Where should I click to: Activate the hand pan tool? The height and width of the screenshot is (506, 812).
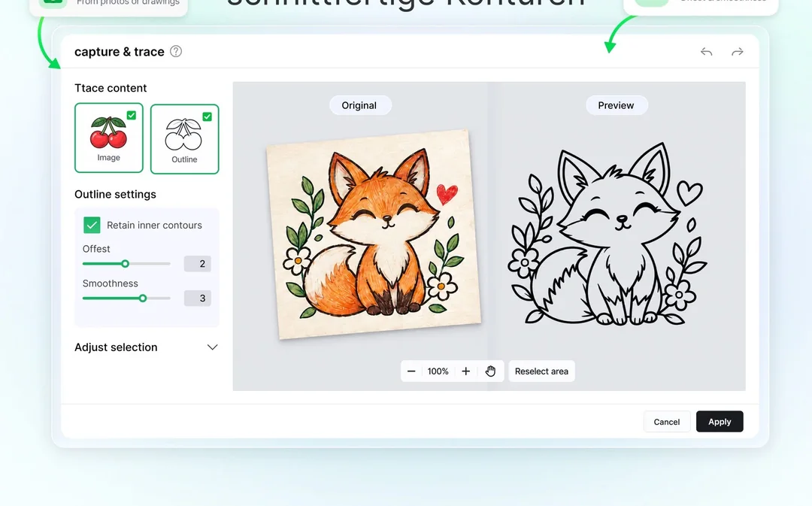click(490, 371)
